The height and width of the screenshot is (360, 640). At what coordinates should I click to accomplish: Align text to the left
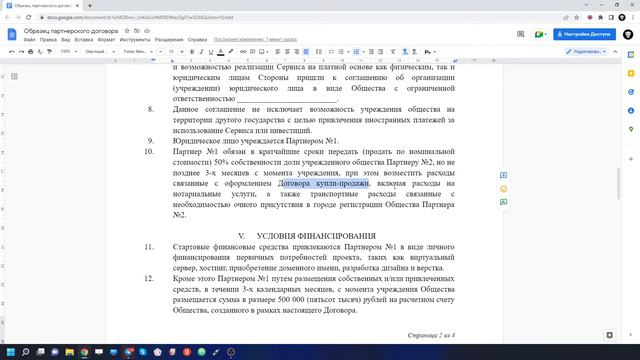click(x=278, y=52)
